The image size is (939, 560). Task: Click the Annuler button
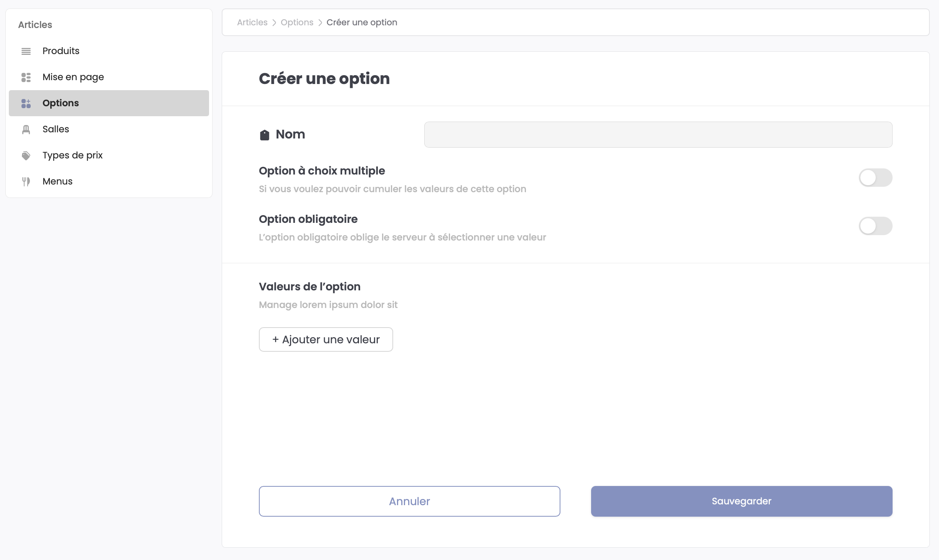409,501
